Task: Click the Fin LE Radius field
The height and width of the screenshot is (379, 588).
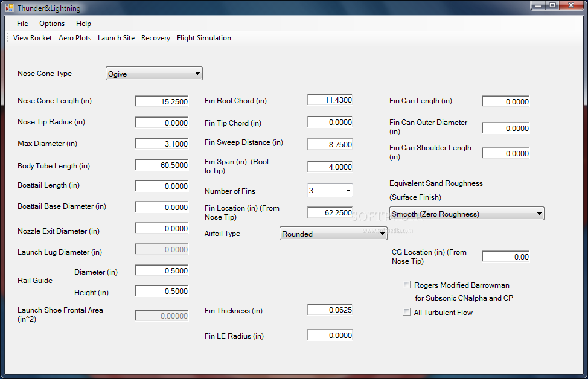Action: [x=330, y=335]
